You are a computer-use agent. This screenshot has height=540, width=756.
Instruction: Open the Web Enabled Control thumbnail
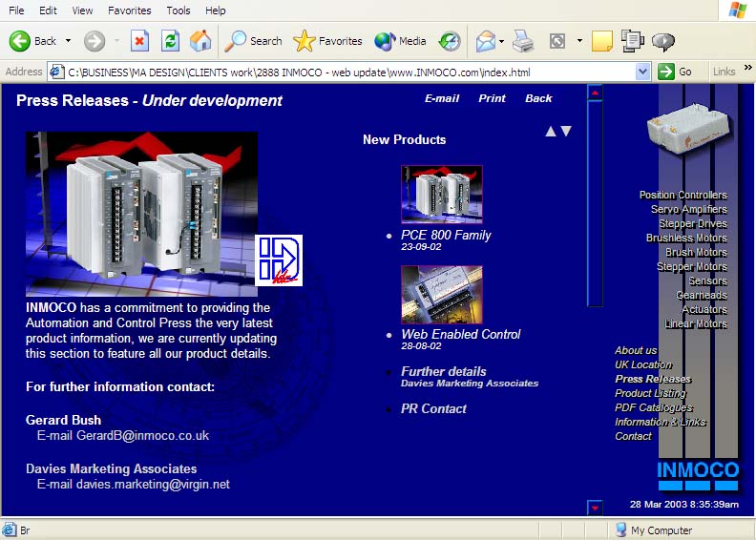[x=442, y=294]
